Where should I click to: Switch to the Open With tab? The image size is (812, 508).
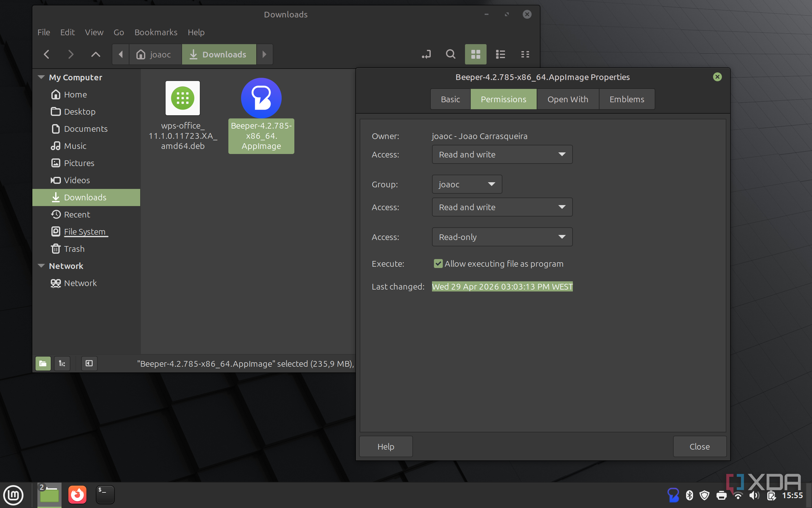tap(568, 99)
